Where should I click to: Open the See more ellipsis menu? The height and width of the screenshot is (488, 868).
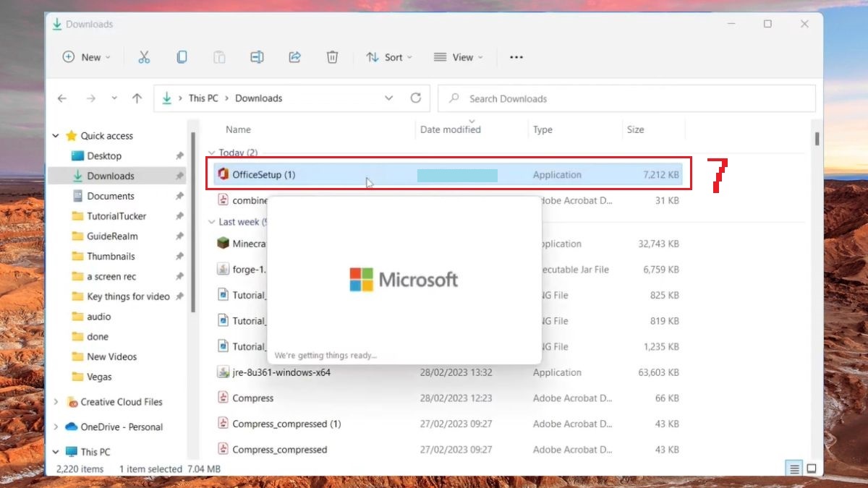516,57
